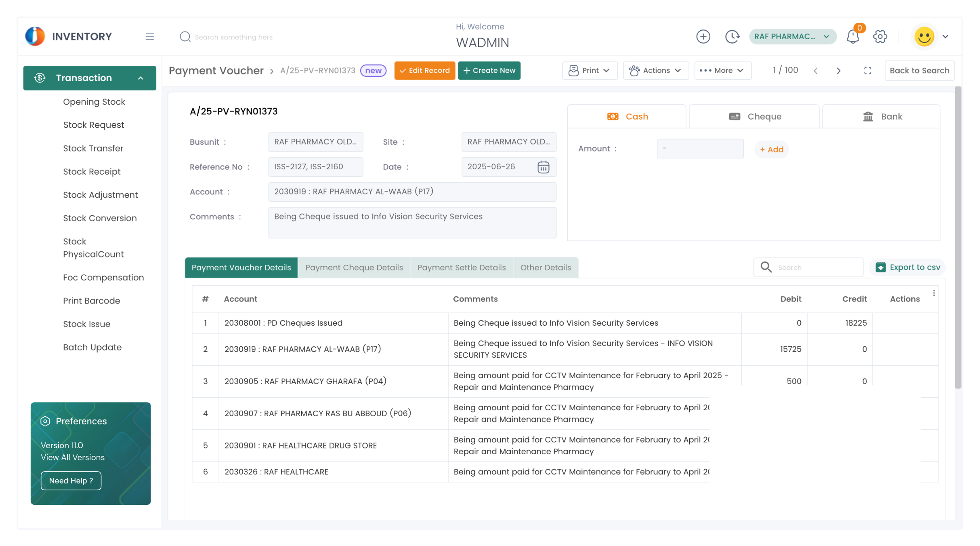Click the View All Versions link
The height and width of the screenshot is (546, 980).
pyautogui.click(x=73, y=457)
